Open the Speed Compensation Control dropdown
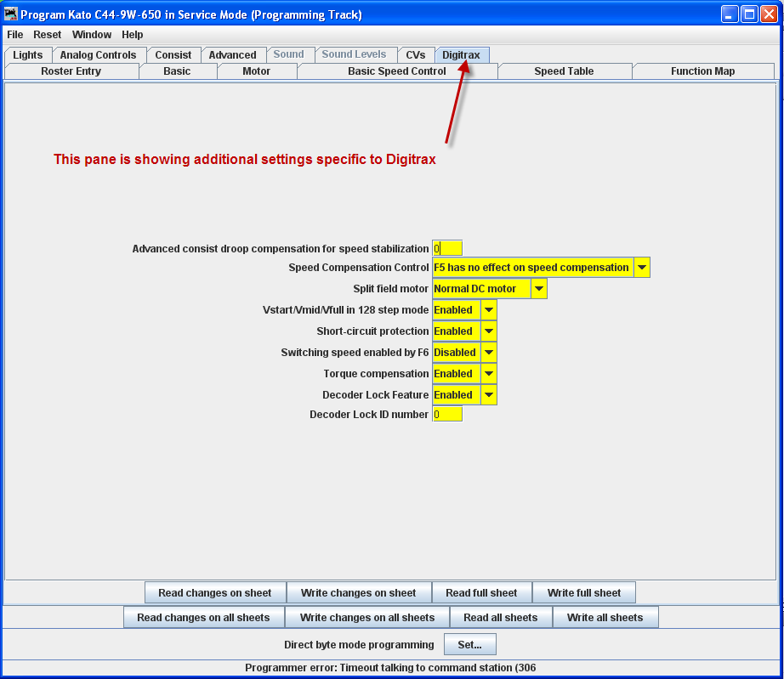 (x=642, y=267)
